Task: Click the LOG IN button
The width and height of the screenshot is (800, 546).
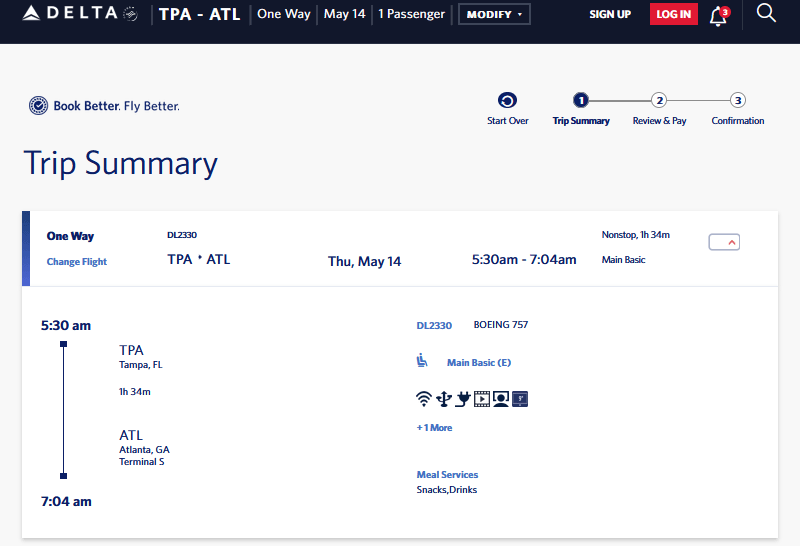Action: tap(674, 14)
